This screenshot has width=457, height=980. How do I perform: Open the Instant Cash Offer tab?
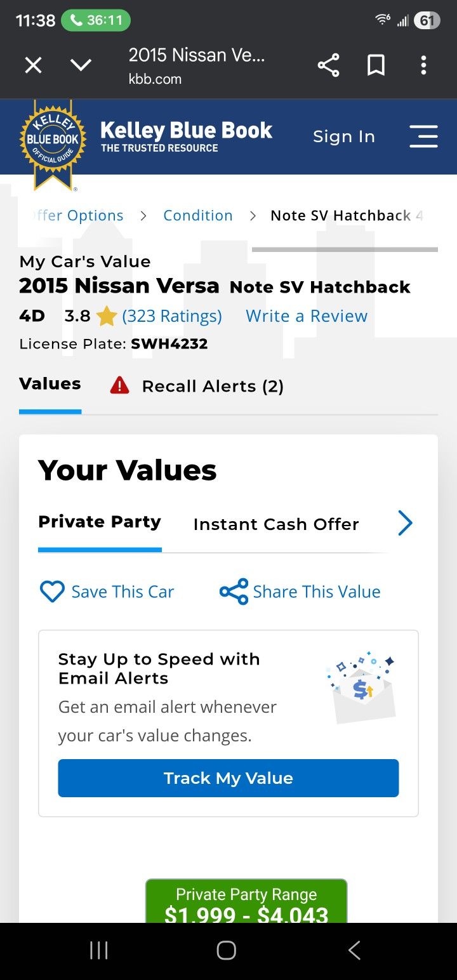[x=276, y=524]
